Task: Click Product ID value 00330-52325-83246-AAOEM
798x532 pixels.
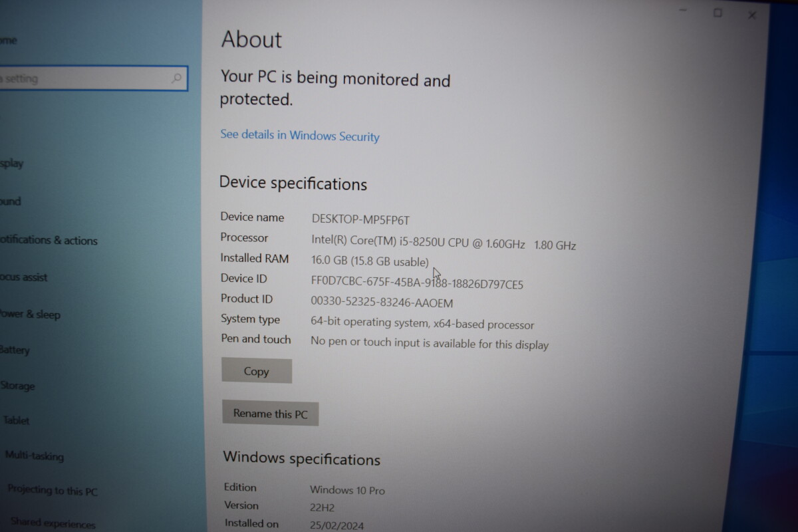Action: point(382,303)
